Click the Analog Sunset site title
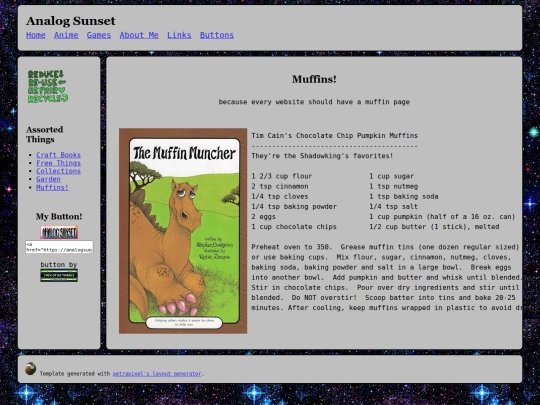 pos(71,21)
